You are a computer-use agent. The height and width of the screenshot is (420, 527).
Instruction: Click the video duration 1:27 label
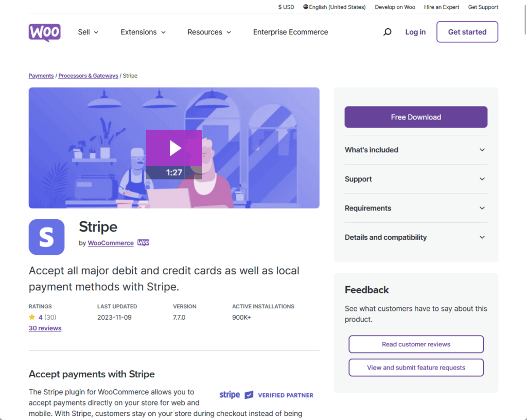tap(174, 172)
